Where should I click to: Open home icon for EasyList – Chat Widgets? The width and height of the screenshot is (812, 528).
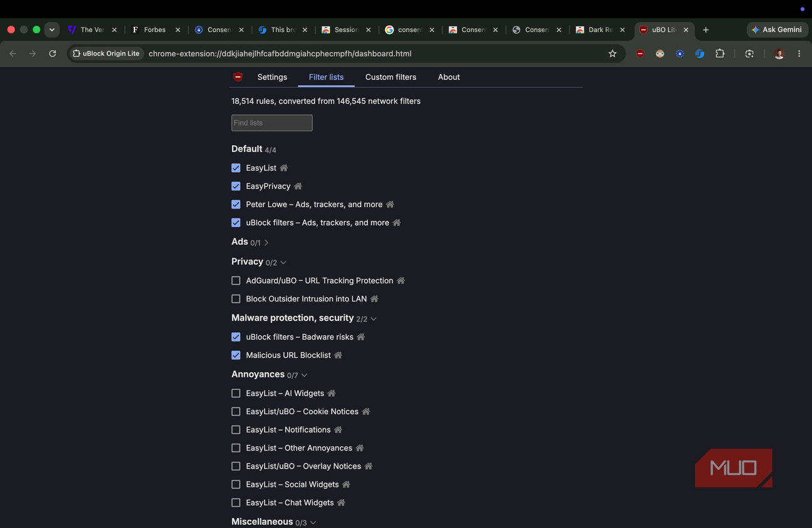tap(342, 502)
